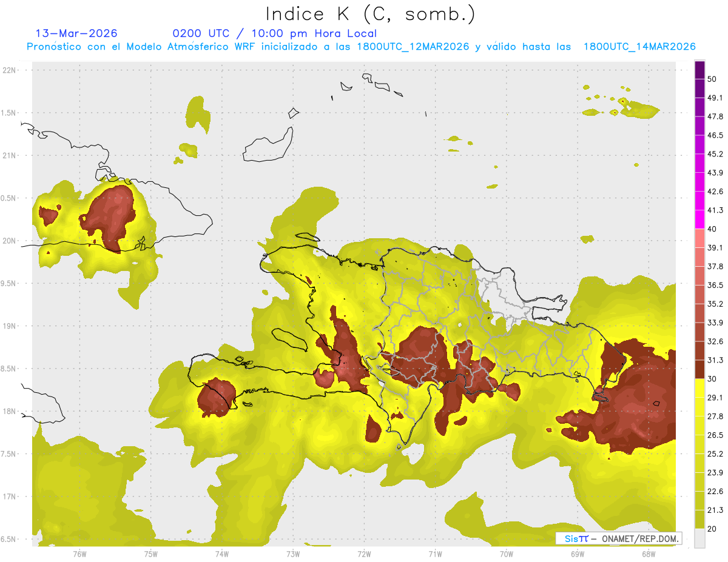This screenshot has width=728, height=562.
Task: Click latitude label "21N"
Action: 10,156
